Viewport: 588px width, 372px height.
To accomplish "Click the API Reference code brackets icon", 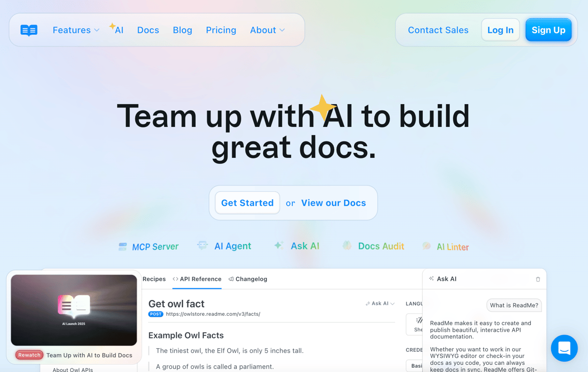I will pos(175,279).
